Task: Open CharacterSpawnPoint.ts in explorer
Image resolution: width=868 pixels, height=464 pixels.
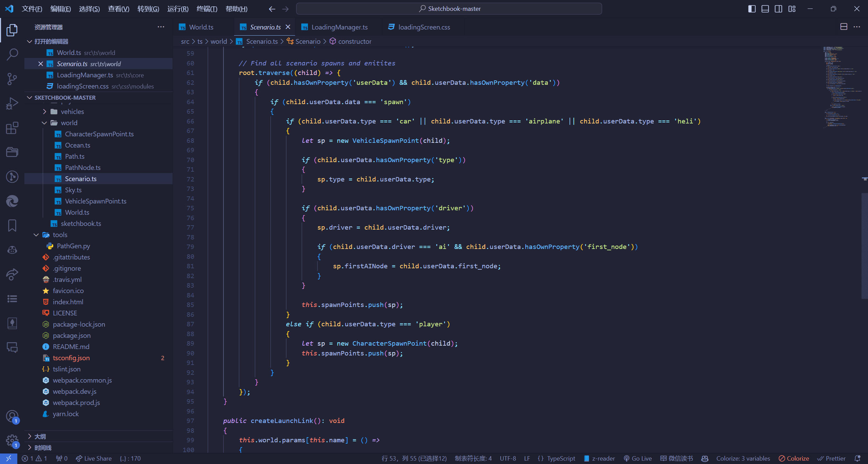Action: point(98,134)
